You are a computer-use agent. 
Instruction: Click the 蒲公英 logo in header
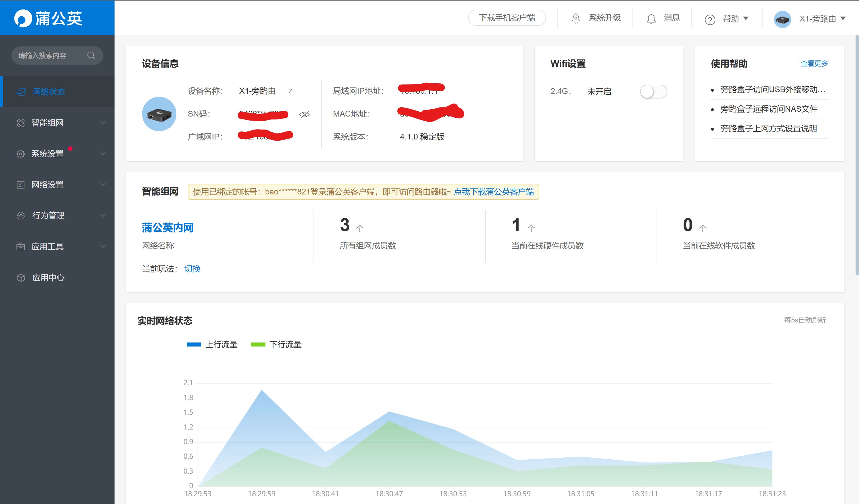(x=48, y=18)
